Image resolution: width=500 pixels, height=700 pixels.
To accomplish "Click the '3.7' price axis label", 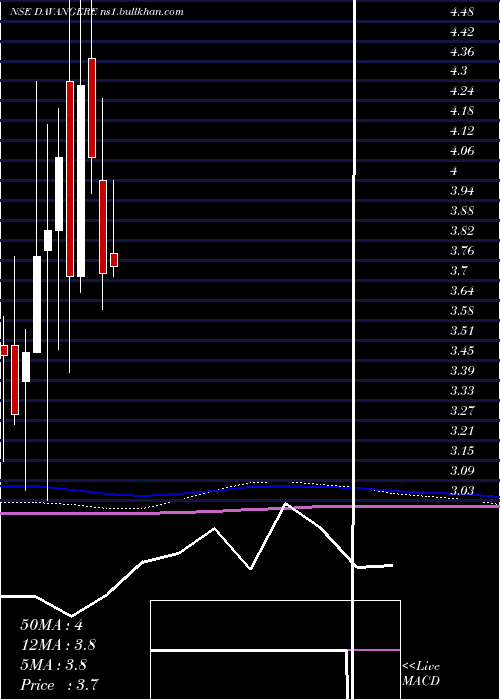I will coord(458,271).
